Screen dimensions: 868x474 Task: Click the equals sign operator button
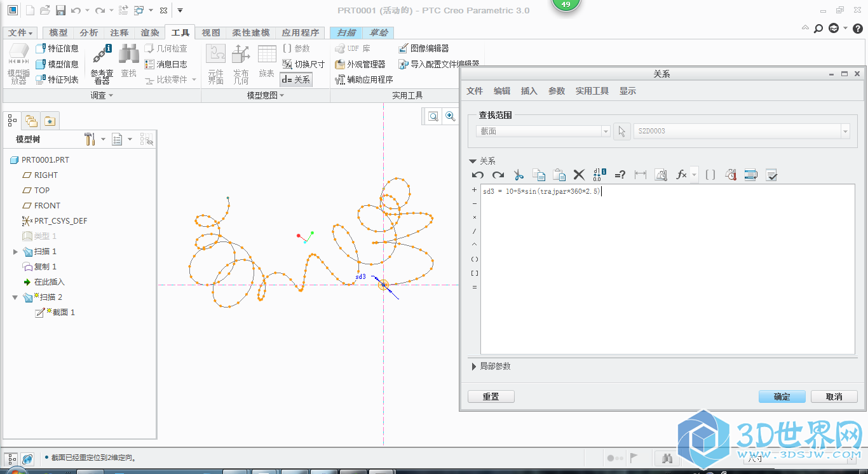(475, 287)
